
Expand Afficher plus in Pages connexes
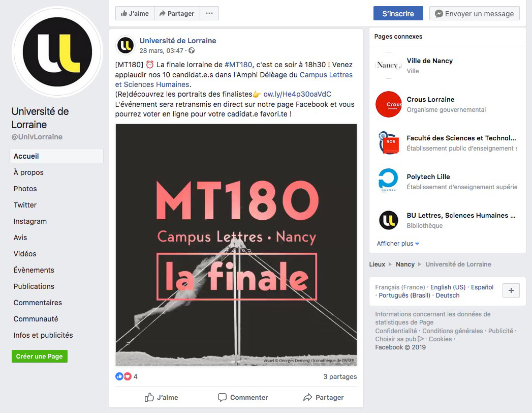point(398,244)
